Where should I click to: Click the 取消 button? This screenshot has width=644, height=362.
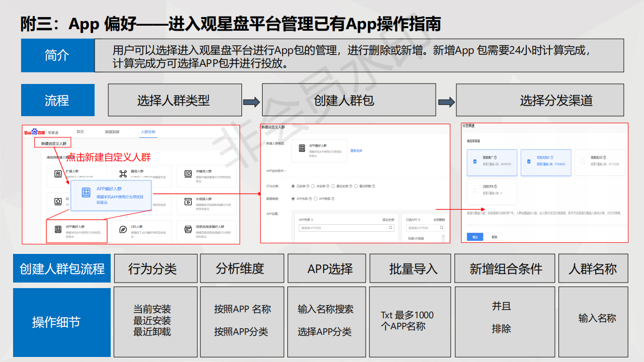tap(494, 237)
